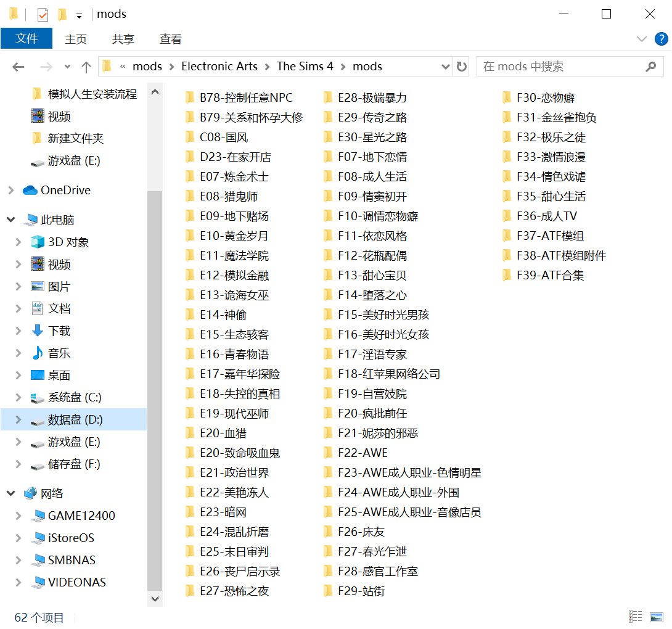Expand the 数据盘 (D:) drive node
The height and width of the screenshot is (629, 672).
(18, 419)
